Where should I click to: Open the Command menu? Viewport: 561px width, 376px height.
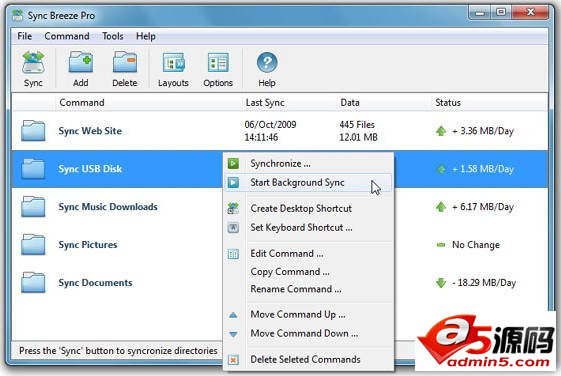pyautogui.click(x=67, y=36)
